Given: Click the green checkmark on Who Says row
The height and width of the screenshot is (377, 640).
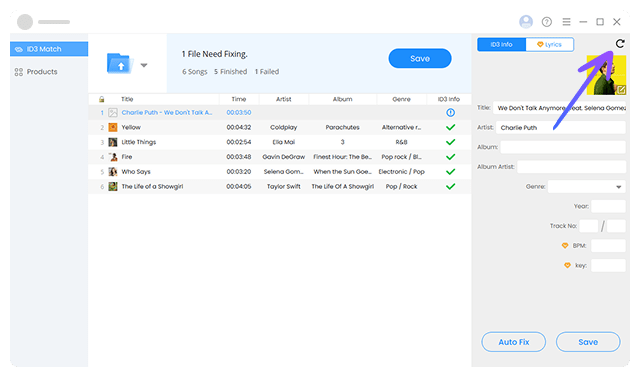Looking at the screenshot, I should (x=450, y=172).
